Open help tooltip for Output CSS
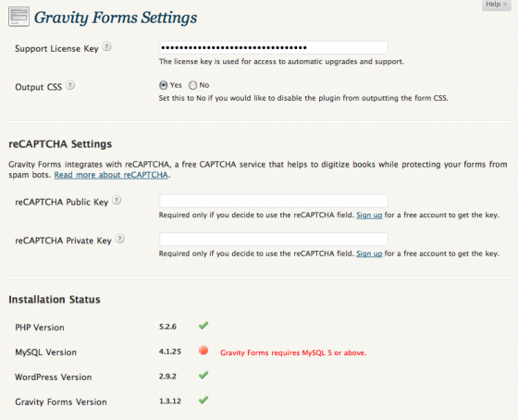Screen dimensions: 518x420 pos(70,85)
